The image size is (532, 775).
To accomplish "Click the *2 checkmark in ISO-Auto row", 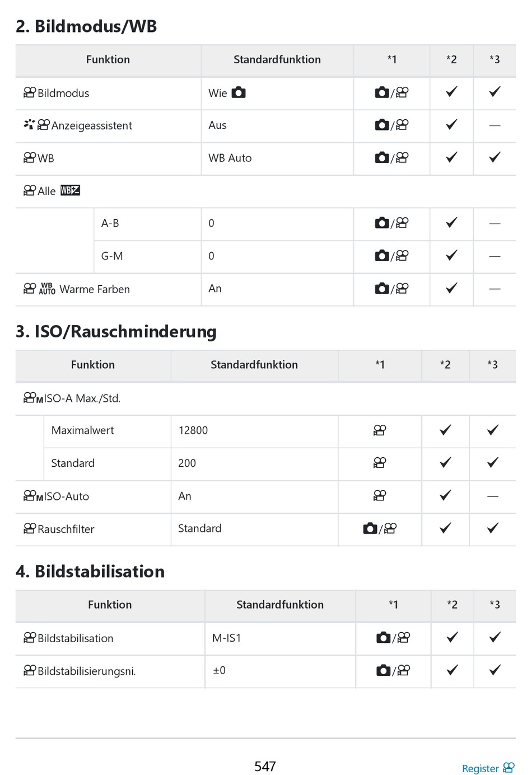I will click(445, 495).
